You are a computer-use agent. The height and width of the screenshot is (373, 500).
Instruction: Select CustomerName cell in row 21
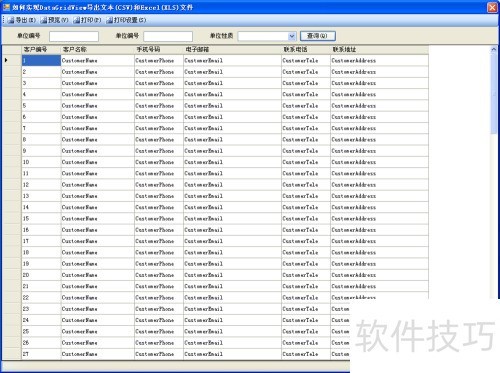click(x=98, y=287)
